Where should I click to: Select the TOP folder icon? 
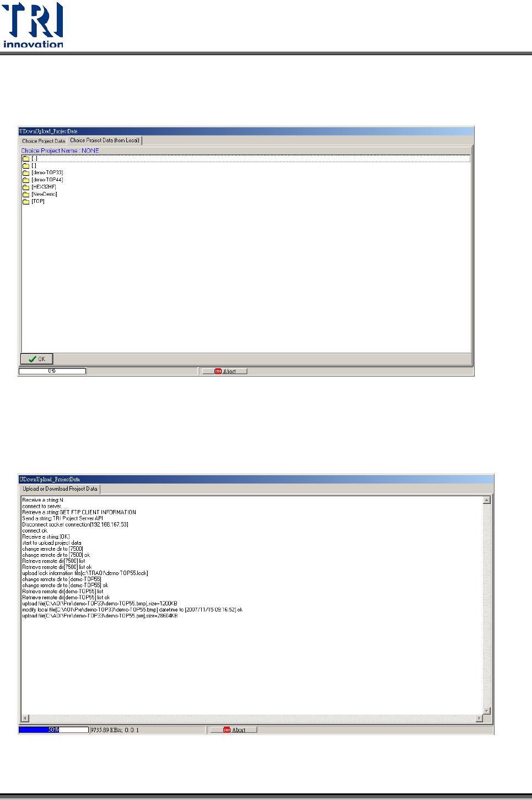25,201
